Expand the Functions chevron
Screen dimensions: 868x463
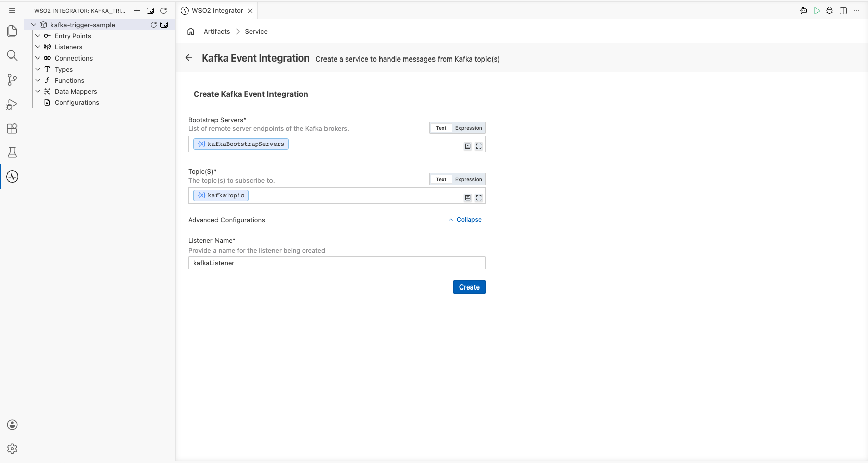pyautogui.click(x=38, y=80)
